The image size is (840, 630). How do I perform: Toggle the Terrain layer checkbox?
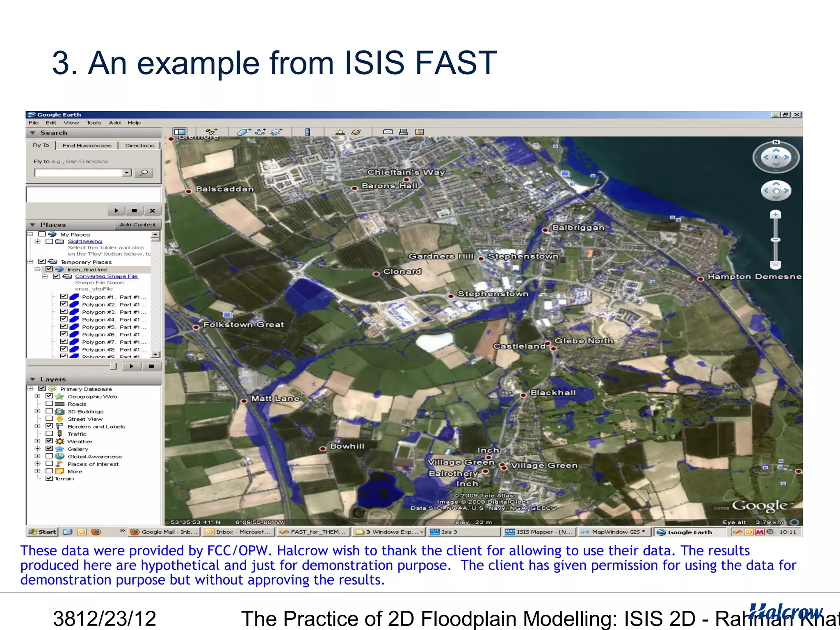[x=49, y=478]
